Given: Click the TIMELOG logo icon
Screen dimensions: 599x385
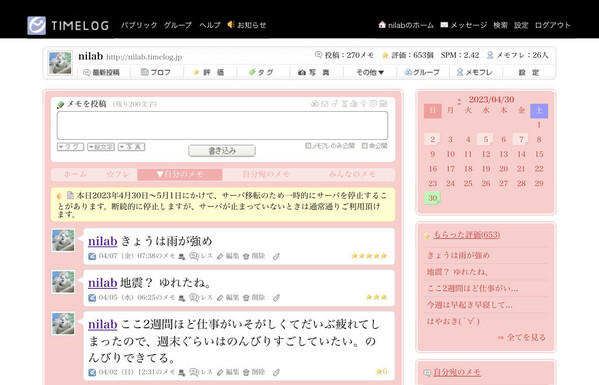Looking at the screenshot, I should 37,26.
